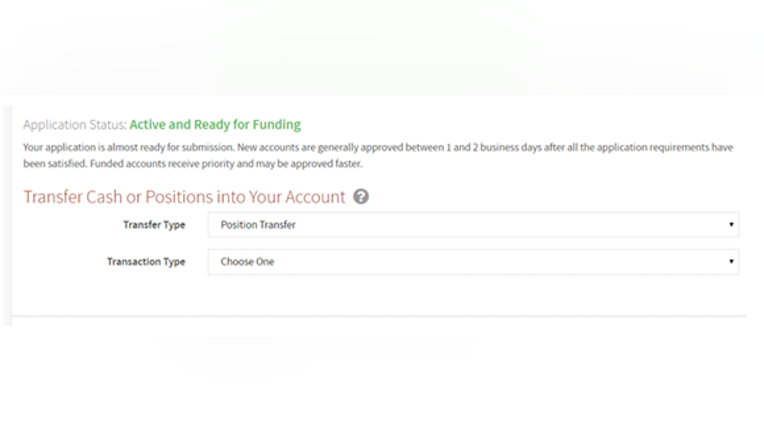Click the Funded accounts receive priority sentence
Screen dimensions: 764x432
coord(226,164)
